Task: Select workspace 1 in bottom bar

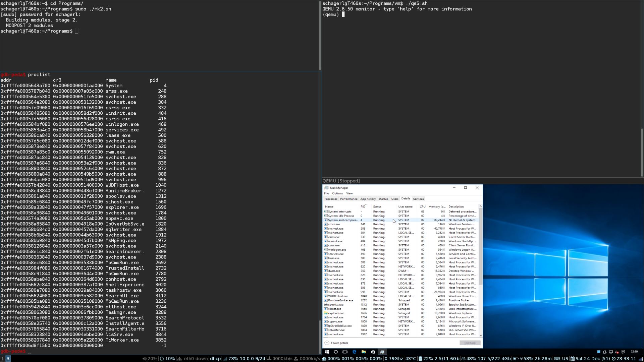Action: point(3,359)
